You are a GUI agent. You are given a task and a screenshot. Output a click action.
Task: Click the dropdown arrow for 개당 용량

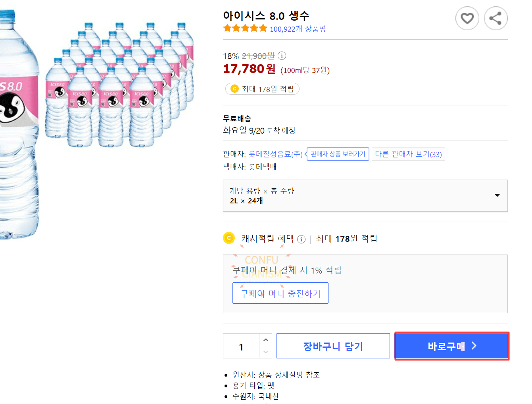pos(497,195)
